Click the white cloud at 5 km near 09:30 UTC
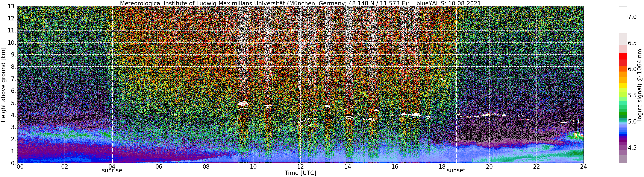Image resolution: width=644 pixels, height=177 pixels. (243, 103)
